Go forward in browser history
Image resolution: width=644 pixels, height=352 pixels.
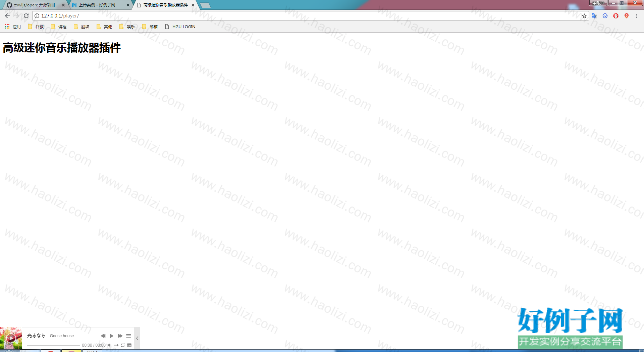click(16, 16)
